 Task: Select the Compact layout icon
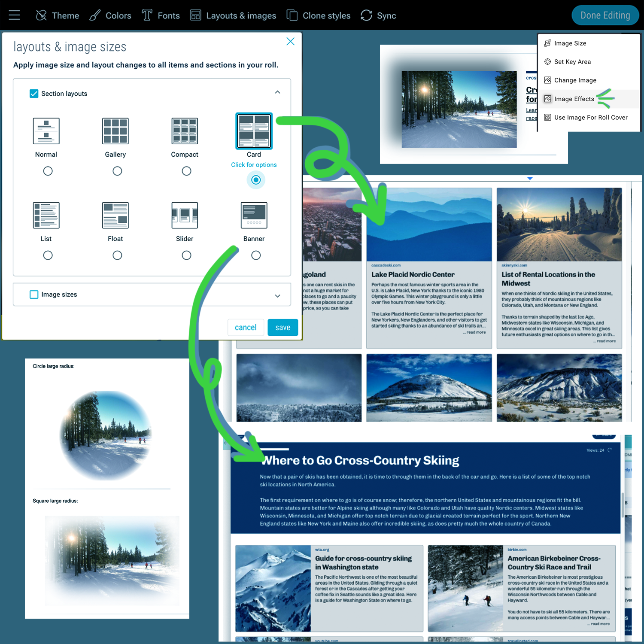[x=185, y=131]
